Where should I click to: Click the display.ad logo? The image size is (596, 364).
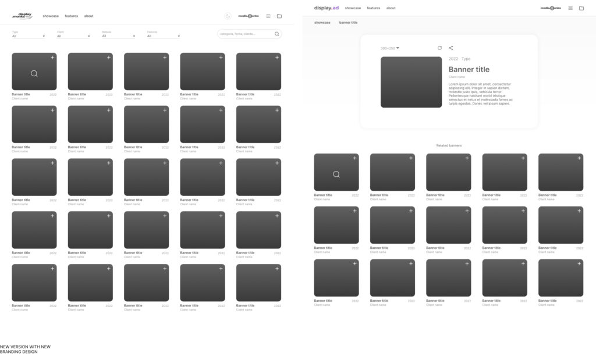(326, 8)
